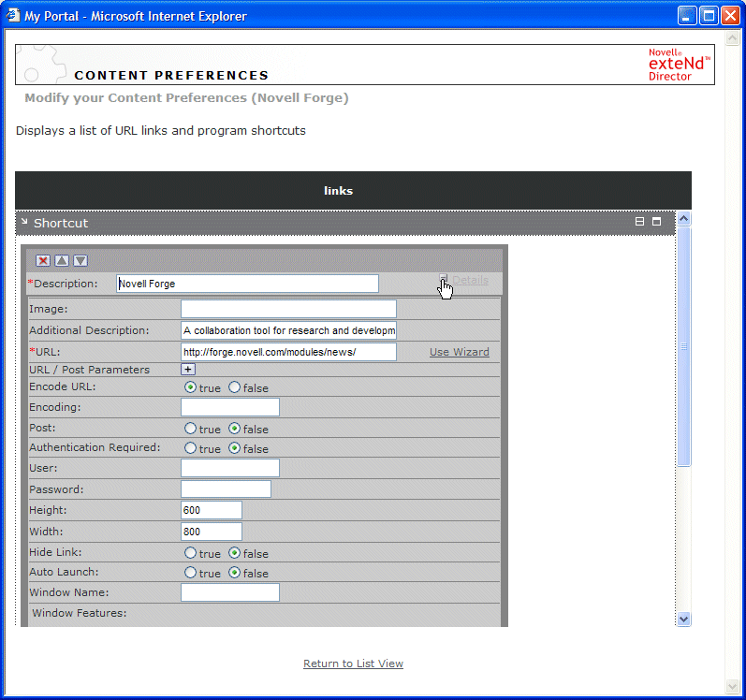Click the links section header bar
Viewport: 746px width, 700px height.
click(353, 191)
